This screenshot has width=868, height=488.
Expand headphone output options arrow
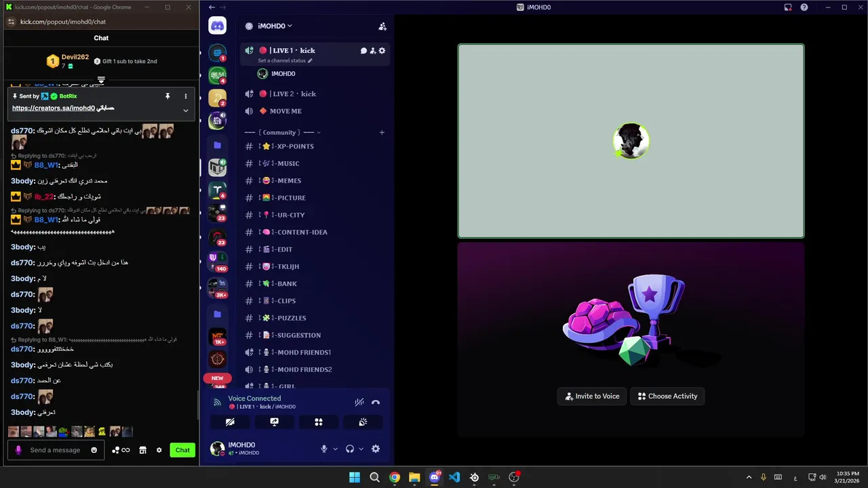(x=361, y=449)
